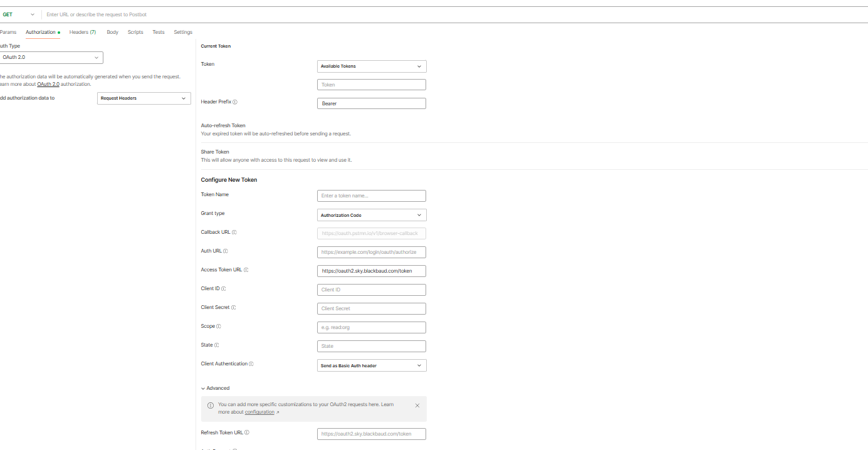Screen dimensions: 868x450
Task: Click the Client ID input field
Action: click(x=372, y=290)
